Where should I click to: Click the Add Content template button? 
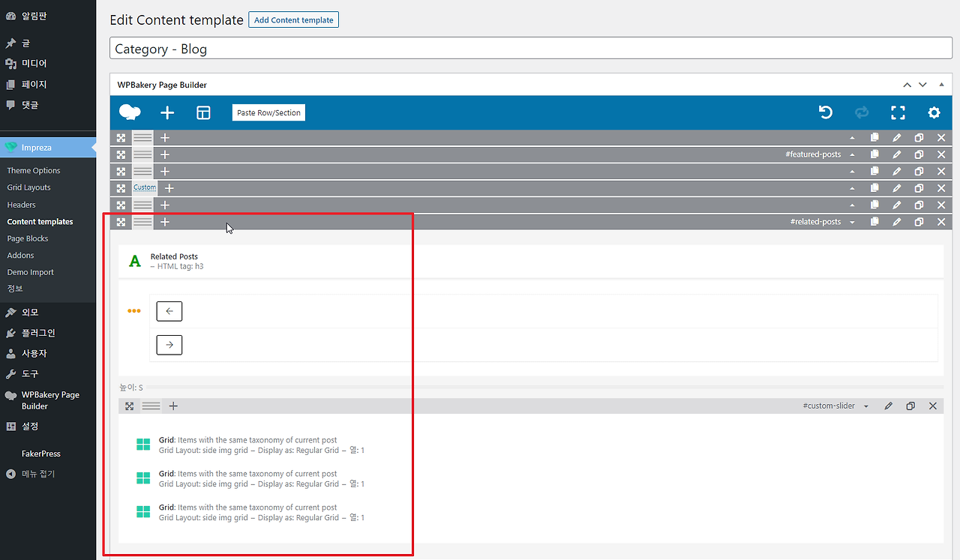coord(293,19)
